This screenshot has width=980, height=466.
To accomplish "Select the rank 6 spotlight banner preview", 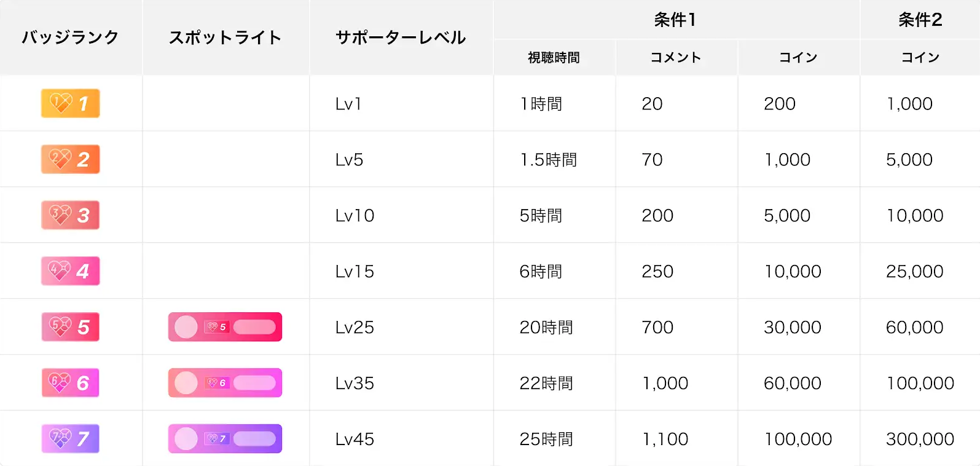I will [225, 383].
